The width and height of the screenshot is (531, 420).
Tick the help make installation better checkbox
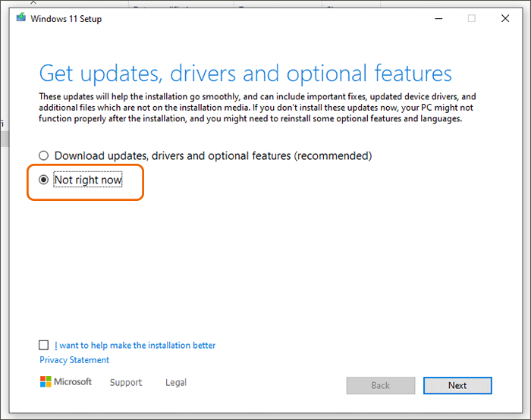click(44, 345)
